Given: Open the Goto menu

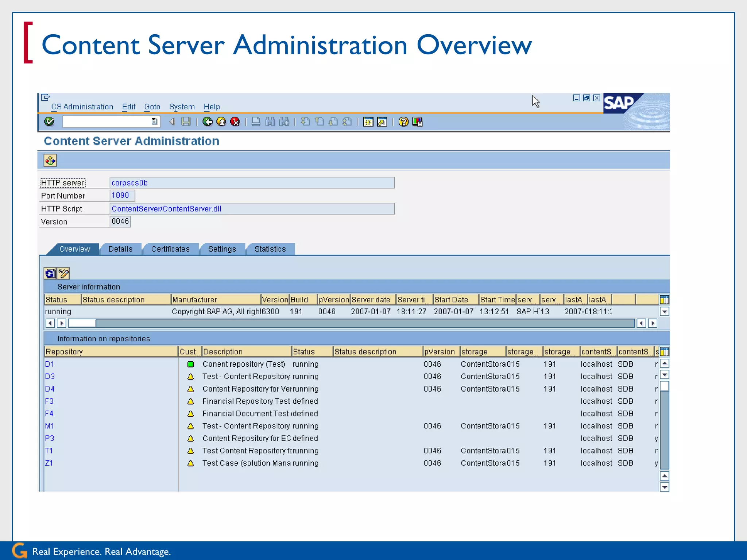Looking at the screenshot, I should coord(152,107).
